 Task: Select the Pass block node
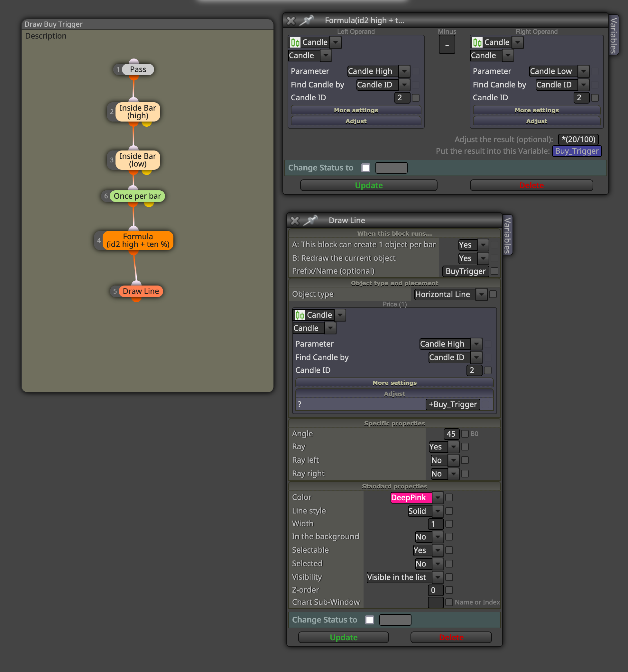(138, 69)
